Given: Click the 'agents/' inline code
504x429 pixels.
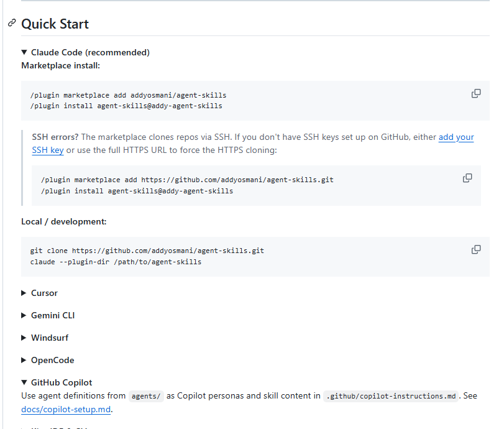Looking at the screenshot, I should 146,396.
